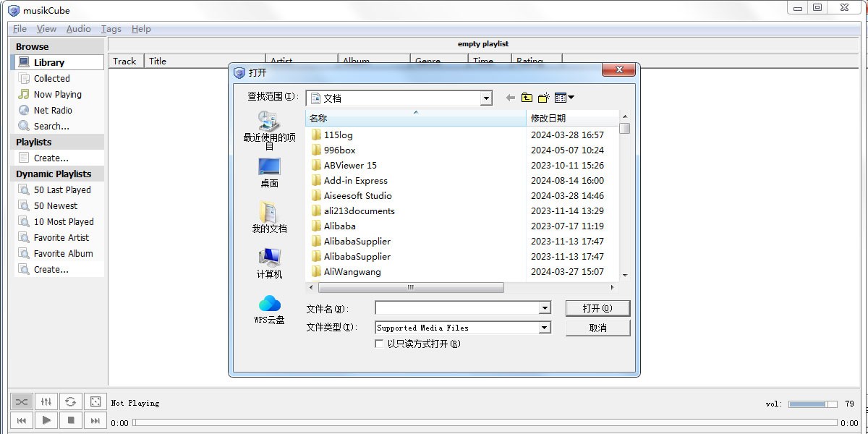Open Favorite Album dynamic playlist

[x=59, y=254]
